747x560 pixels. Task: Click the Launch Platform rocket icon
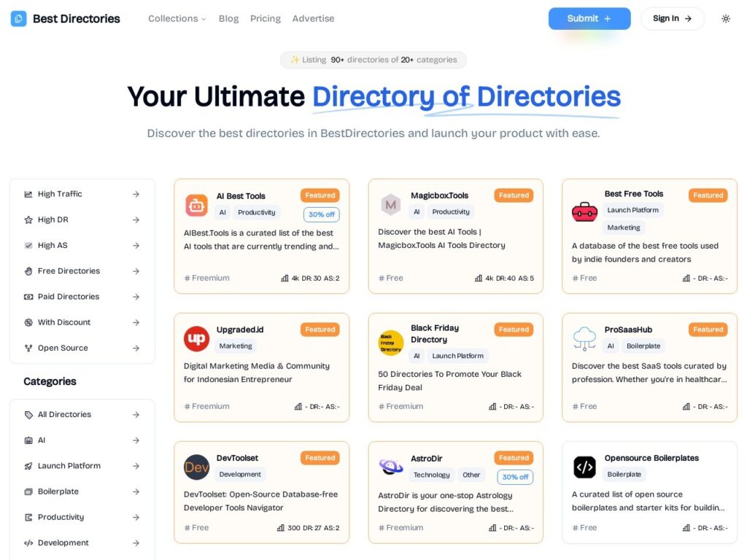point(28,466)
